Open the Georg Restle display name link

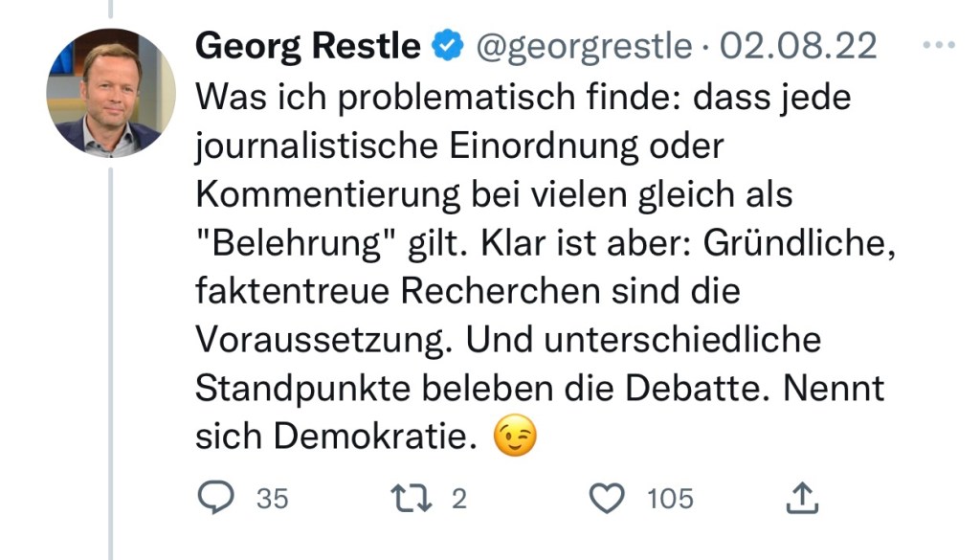[307, 45]
